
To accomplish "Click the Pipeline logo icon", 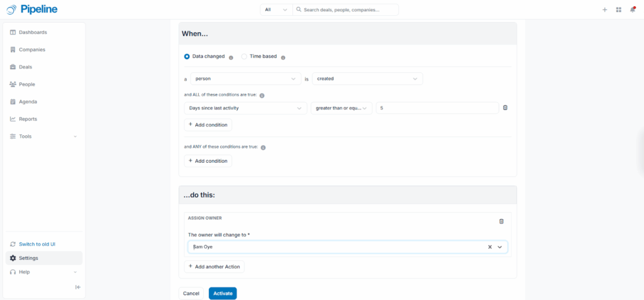I will click(11, 9).
